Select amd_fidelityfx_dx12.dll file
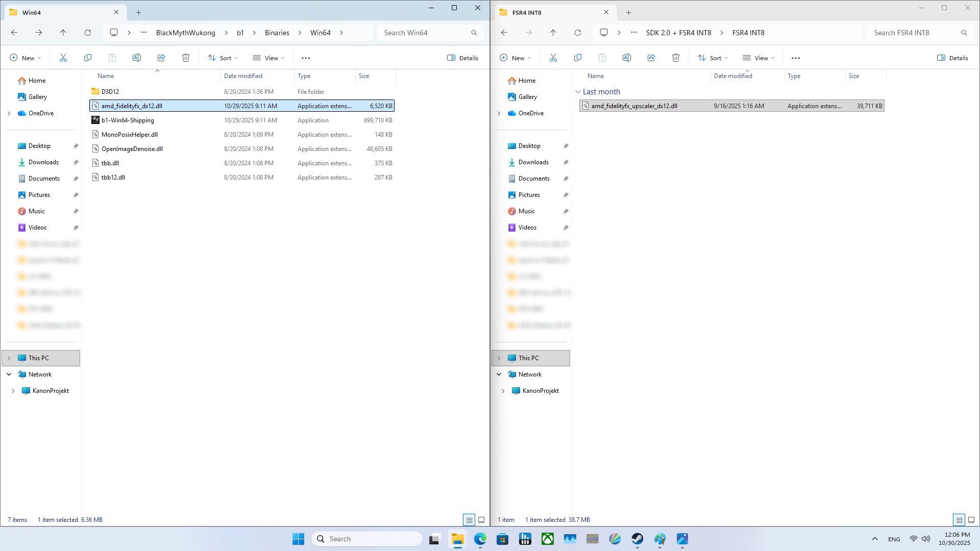The height and width of the screenshot is (551, 980). (x=242, y=106)
